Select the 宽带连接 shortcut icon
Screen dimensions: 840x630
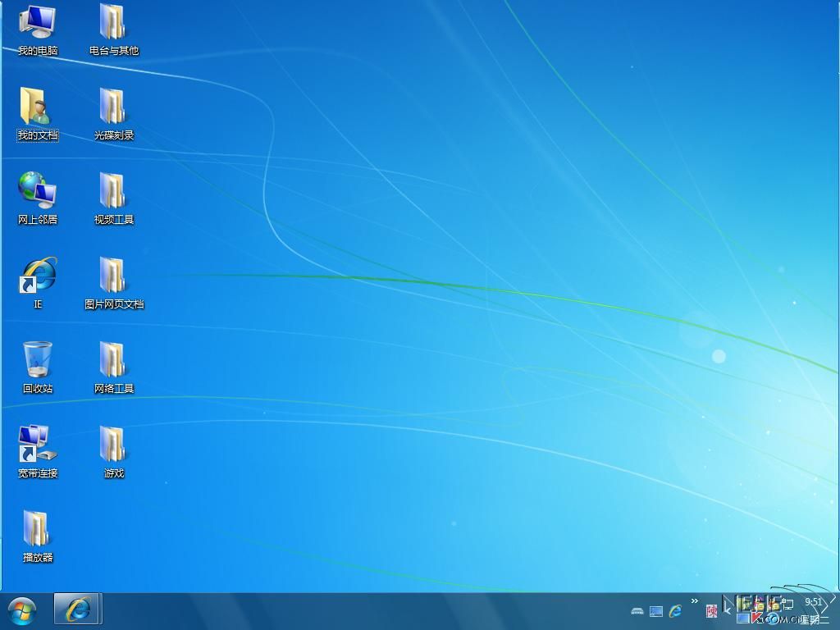click(x=38, y=451)
